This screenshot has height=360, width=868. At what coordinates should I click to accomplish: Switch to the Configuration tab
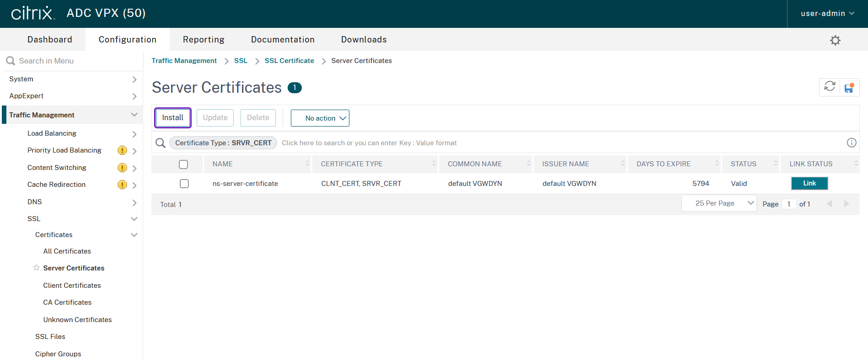click(x=128, y=40)
